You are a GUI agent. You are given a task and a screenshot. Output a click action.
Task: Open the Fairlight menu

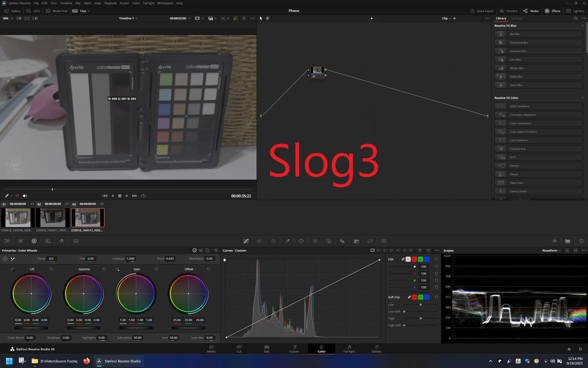pos(148,3)
